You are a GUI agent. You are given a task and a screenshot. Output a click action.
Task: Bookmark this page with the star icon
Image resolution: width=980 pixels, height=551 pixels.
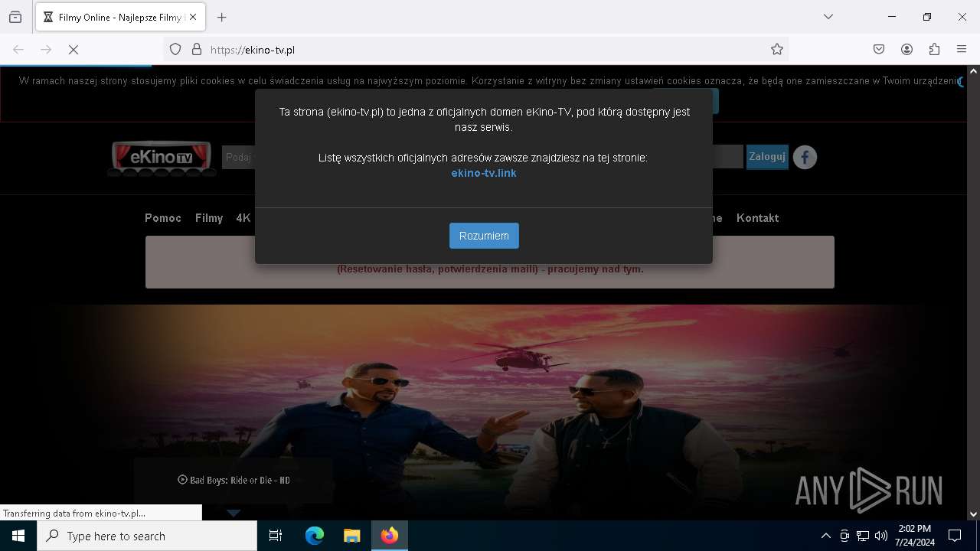point(777,50)
